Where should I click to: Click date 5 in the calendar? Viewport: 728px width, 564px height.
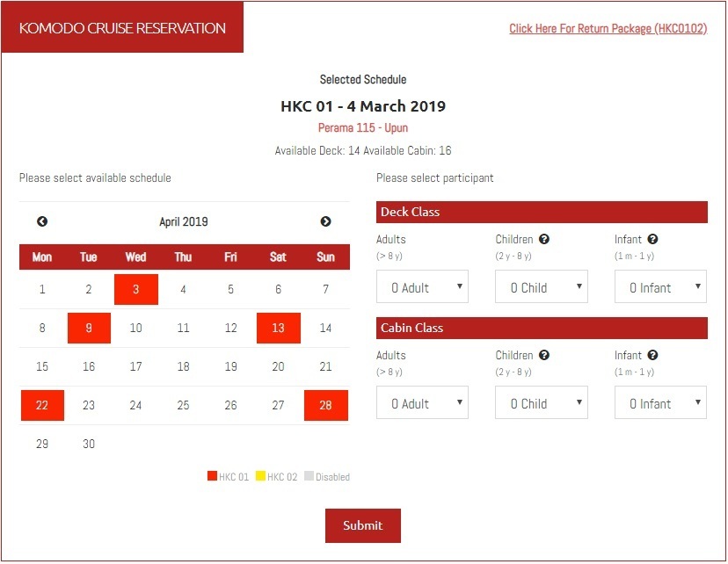(x=230, y=289)
